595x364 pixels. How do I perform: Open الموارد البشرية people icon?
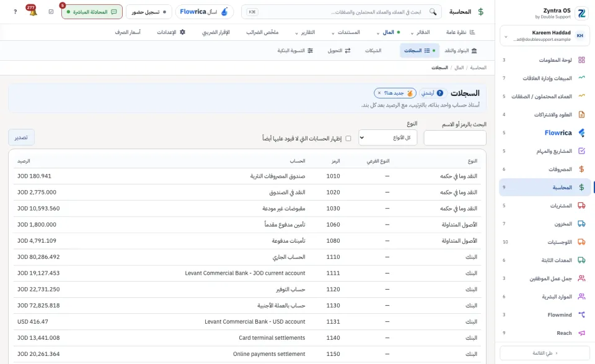(x=581, y=297)
